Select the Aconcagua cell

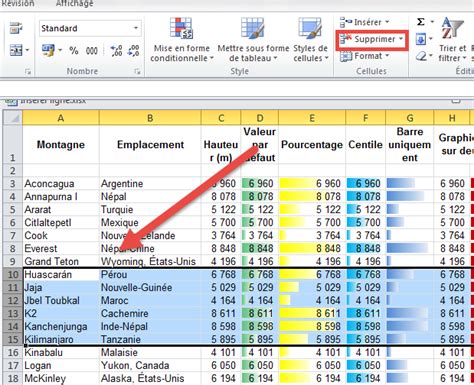click(x=61, y=184)
